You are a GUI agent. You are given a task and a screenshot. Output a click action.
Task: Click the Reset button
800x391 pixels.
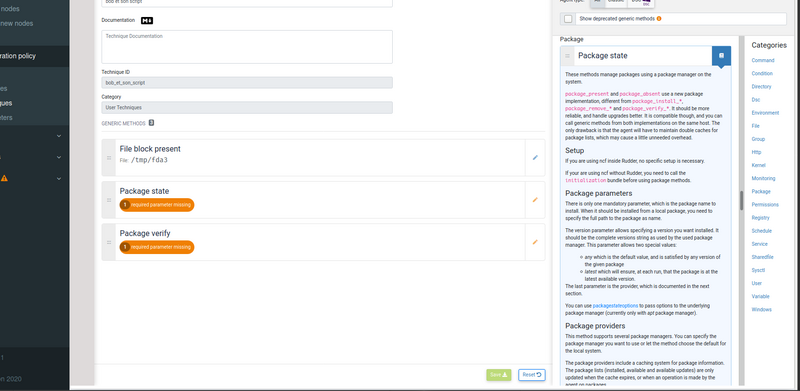click(x=532, y=375)
